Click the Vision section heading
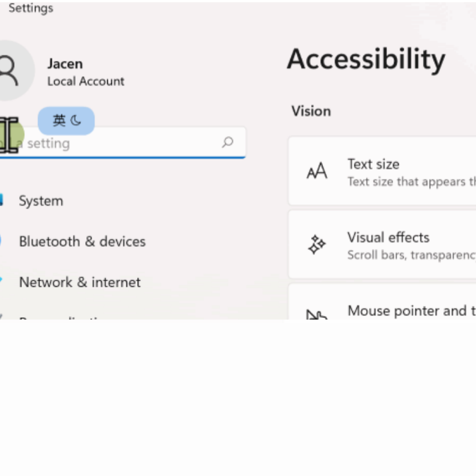 coord(311,111)
